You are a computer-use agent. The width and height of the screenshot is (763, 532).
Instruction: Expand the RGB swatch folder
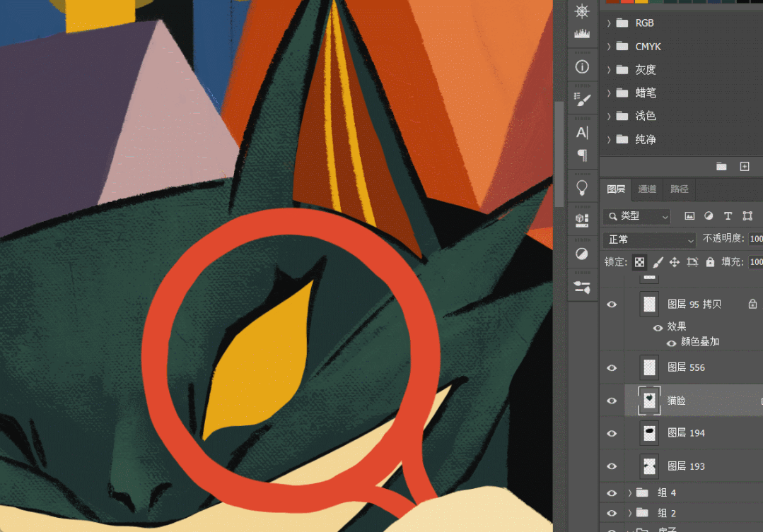pyautogui.click(x=609, y=23)
